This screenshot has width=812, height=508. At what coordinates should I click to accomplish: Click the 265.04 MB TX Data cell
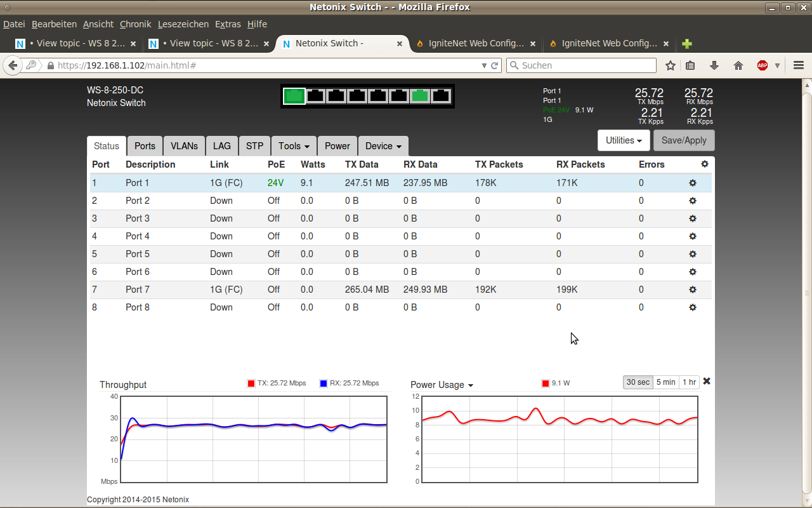(367, 290)
